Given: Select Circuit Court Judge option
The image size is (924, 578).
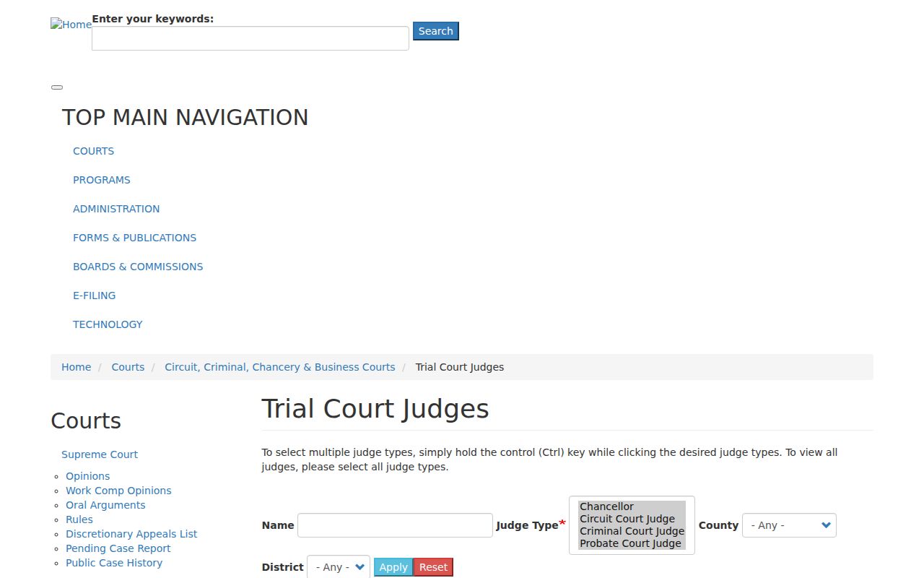Looking at the screenshot, I should 632,519.
